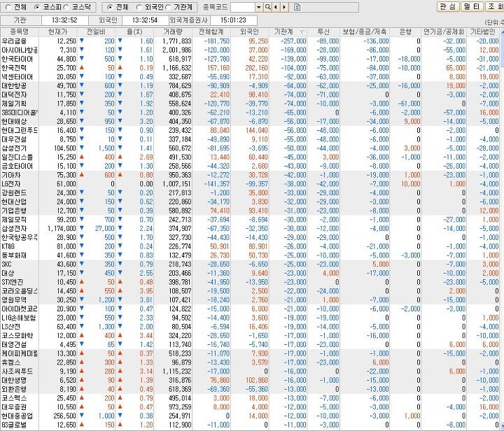Select the 전체 market radio left of 코스피

pos(8,7)
